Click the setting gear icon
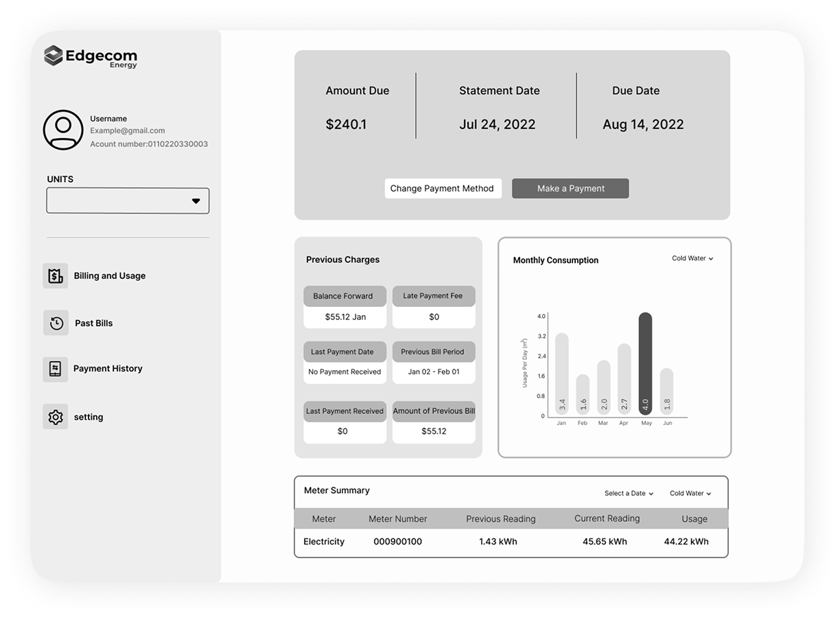This screenshot has height=618, width=840. click(56, 417)
